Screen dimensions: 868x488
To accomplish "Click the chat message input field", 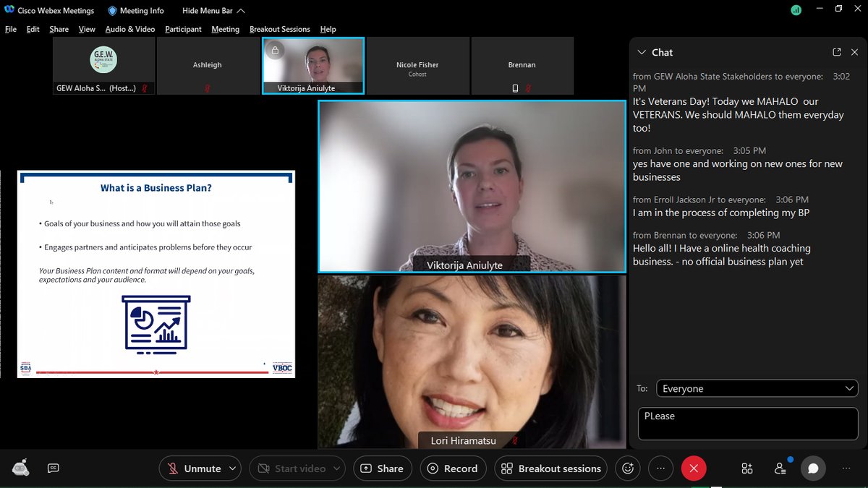I will tap(749, 424).
